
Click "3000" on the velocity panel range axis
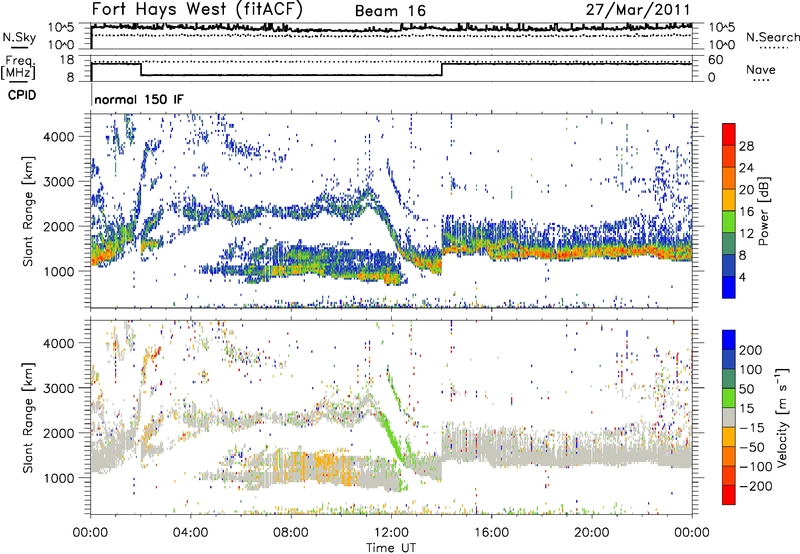pyautogui.click(x=58, y=388)
